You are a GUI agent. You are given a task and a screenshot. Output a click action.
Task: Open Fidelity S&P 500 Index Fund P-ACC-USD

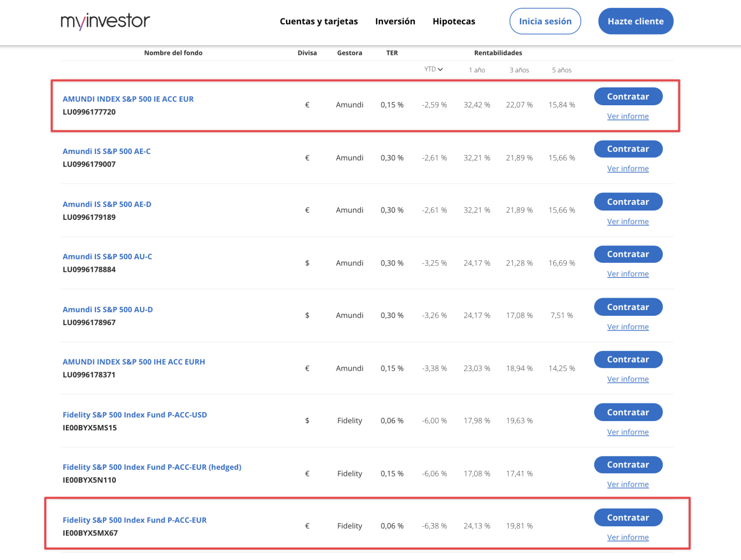click(x=135, y=415)
